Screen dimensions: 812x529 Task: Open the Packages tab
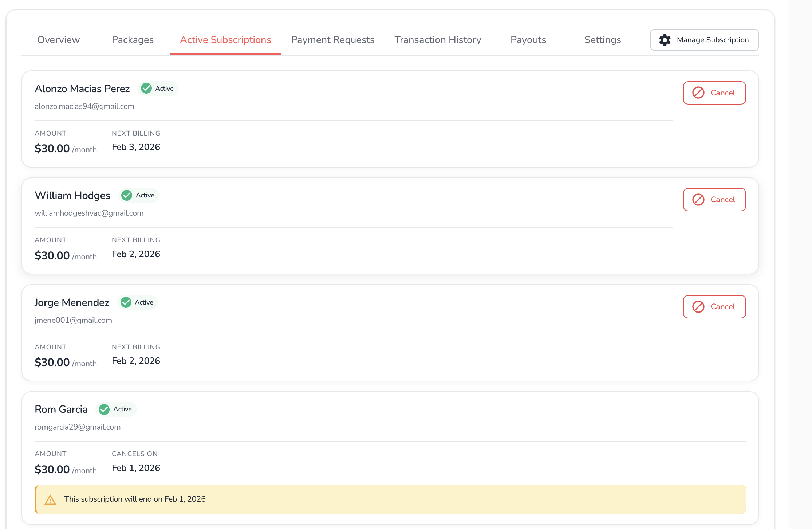(x=133, y=40)
